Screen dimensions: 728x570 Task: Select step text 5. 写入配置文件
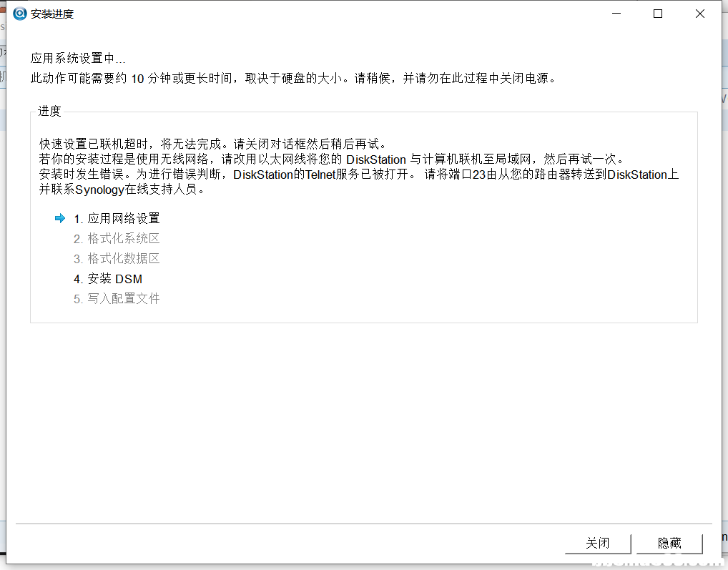[117, 298]
